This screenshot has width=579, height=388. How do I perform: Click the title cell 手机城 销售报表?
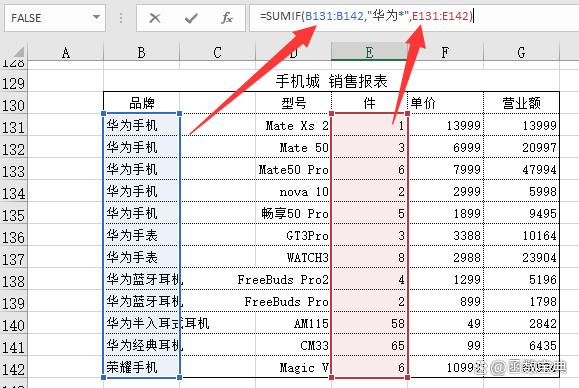(331, 81)
